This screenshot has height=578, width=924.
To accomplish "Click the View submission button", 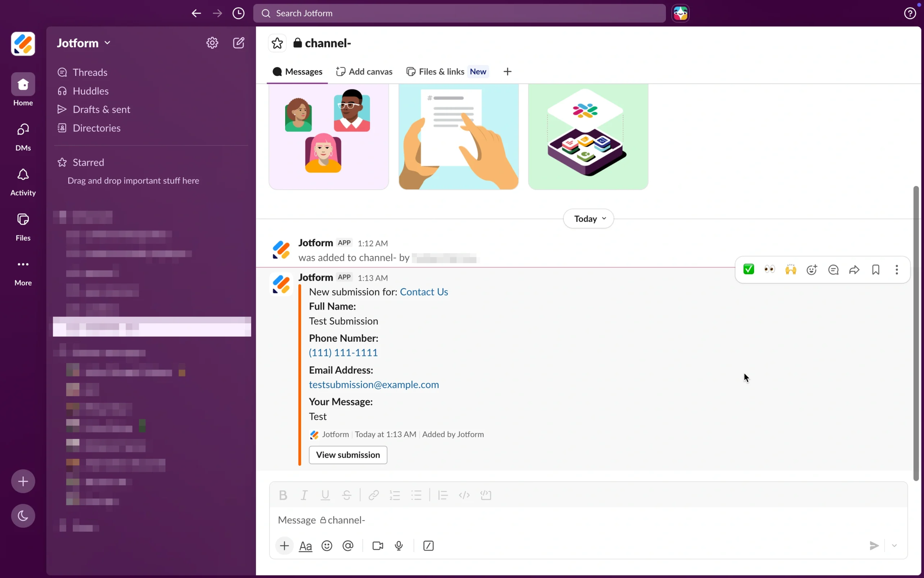I will click(348, 455).
